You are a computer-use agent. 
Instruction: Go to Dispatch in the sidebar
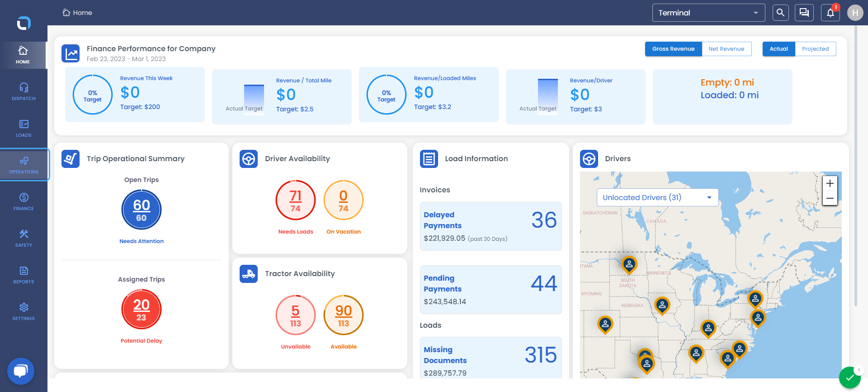[24, 91]
